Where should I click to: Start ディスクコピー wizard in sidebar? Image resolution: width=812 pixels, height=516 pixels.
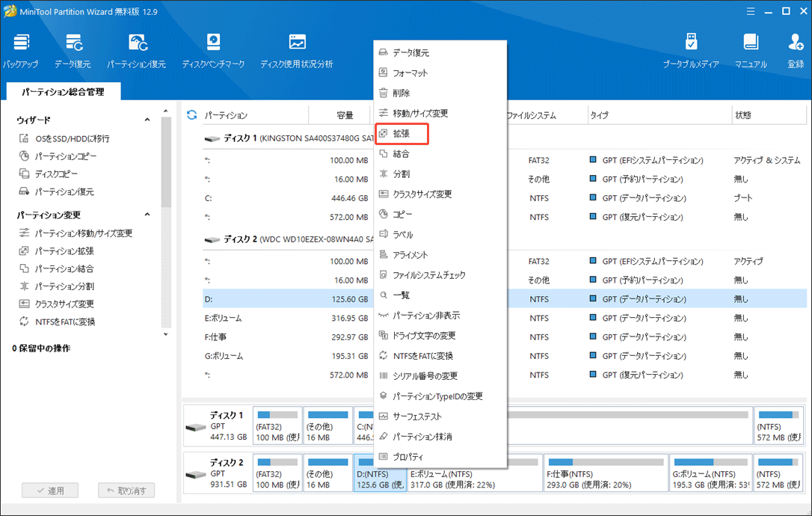pyautogui.click(x=48, y=173)
